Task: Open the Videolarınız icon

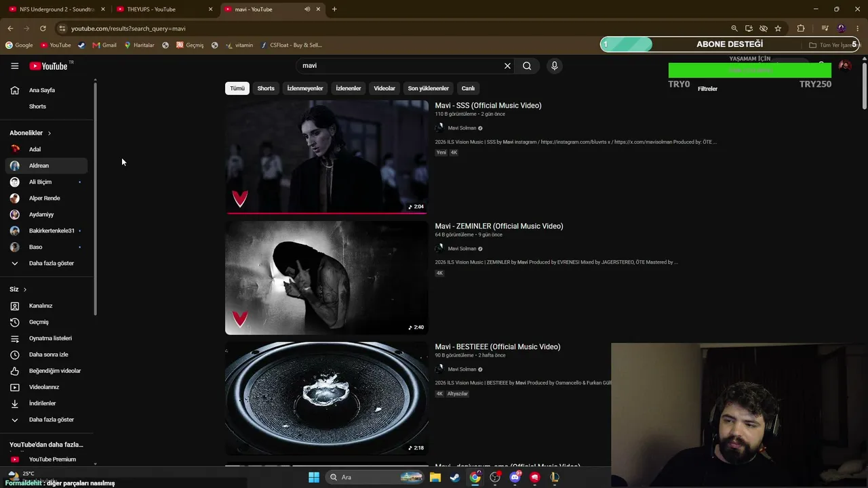Action: pyautogui.click(x=15, y=387)
